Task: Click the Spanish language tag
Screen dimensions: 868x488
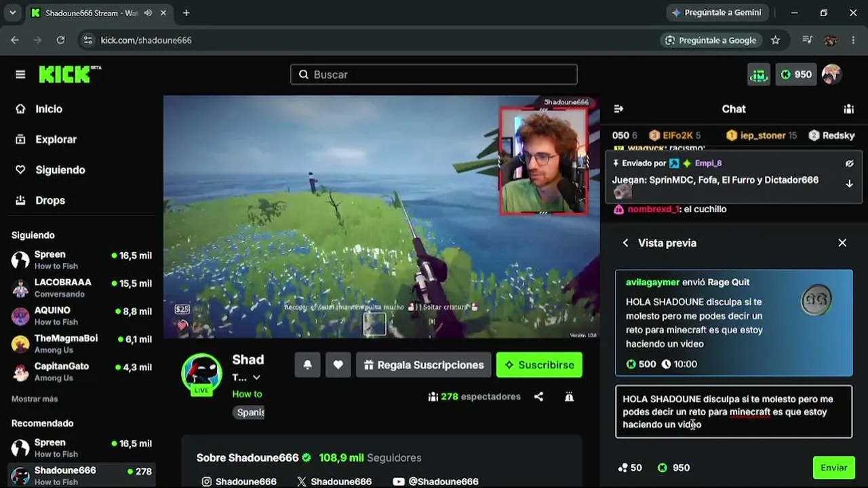Action: click(x=250, y=412)
